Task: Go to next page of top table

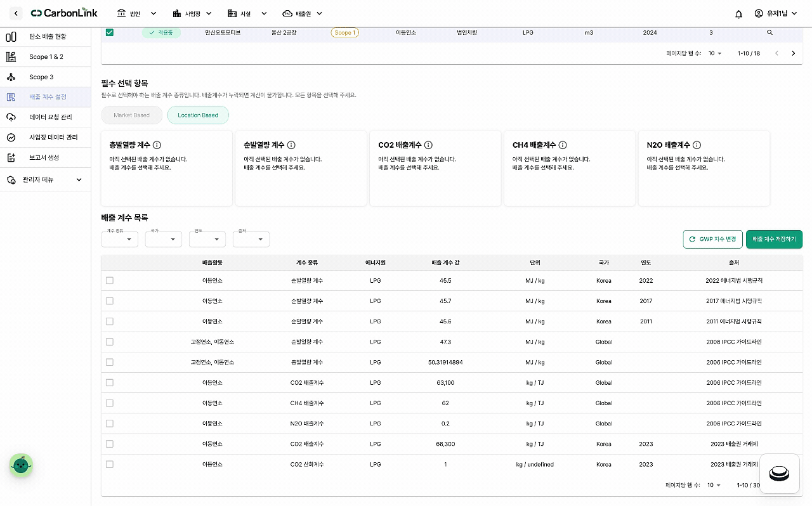Action: pos(793,53)
